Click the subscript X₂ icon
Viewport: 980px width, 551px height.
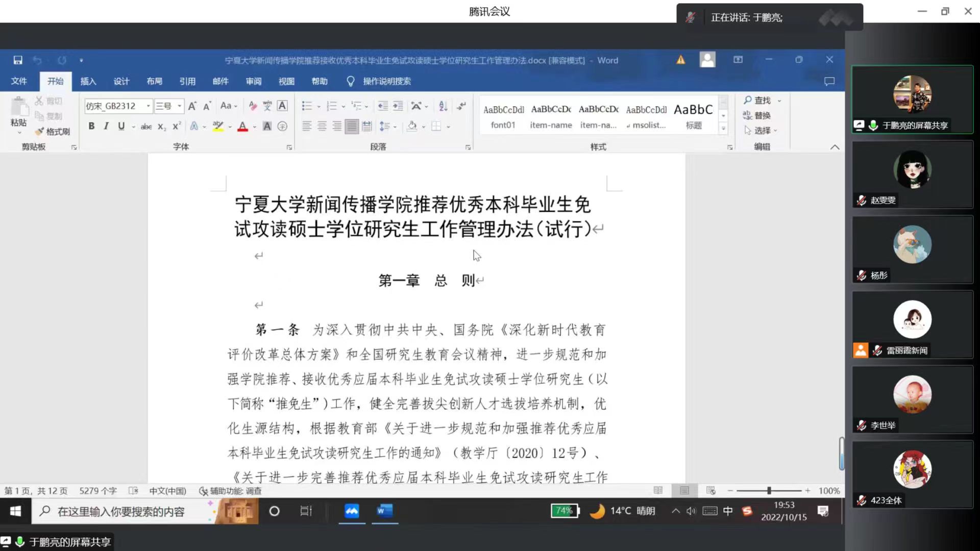161,127
